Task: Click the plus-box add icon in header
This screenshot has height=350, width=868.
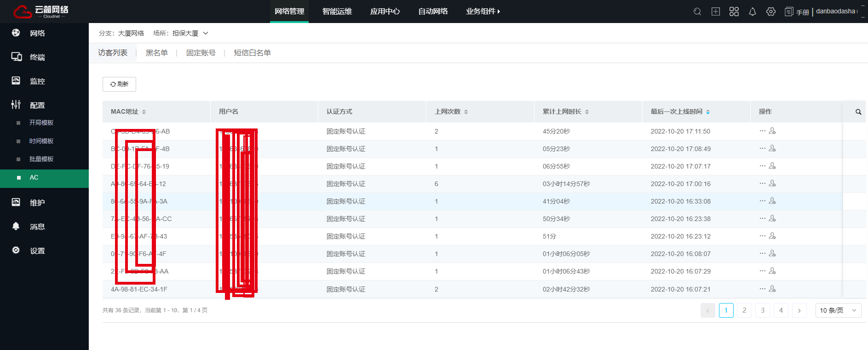Action: click(716, 12)
